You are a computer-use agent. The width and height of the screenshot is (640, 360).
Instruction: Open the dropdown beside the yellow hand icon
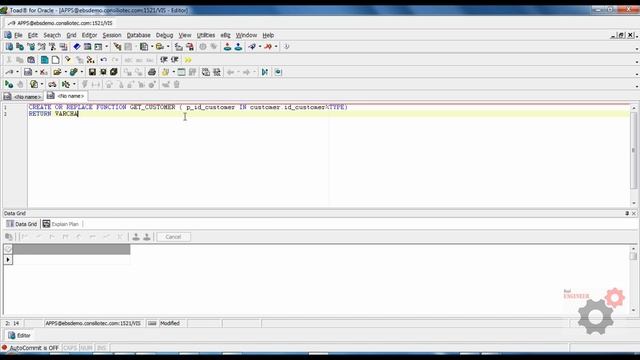173,72
